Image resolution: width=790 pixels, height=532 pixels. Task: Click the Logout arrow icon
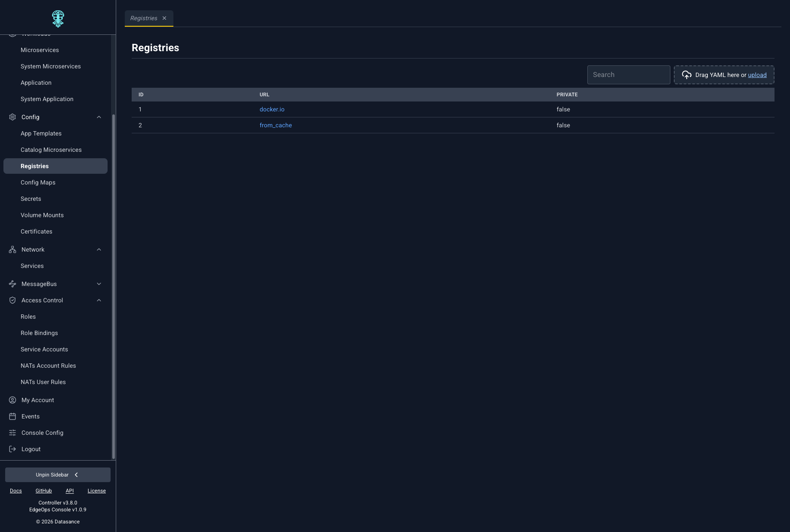pos(12,449)
